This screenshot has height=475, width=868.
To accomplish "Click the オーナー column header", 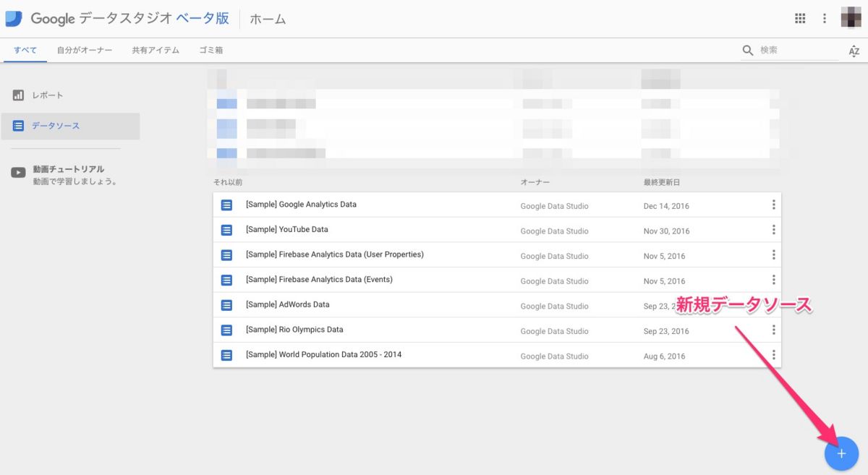I will pyautogui.click(x=535, y=182).
